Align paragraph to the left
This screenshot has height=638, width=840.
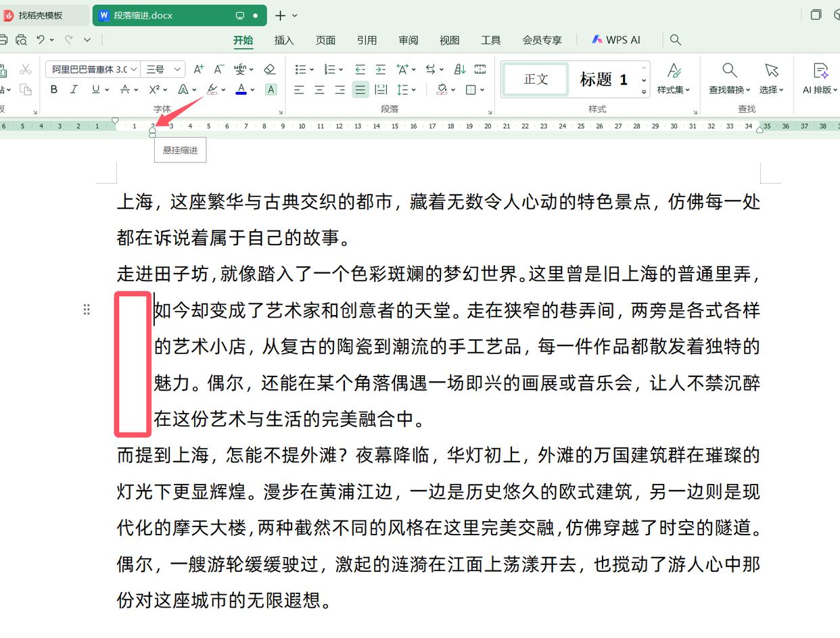[299, 89]
